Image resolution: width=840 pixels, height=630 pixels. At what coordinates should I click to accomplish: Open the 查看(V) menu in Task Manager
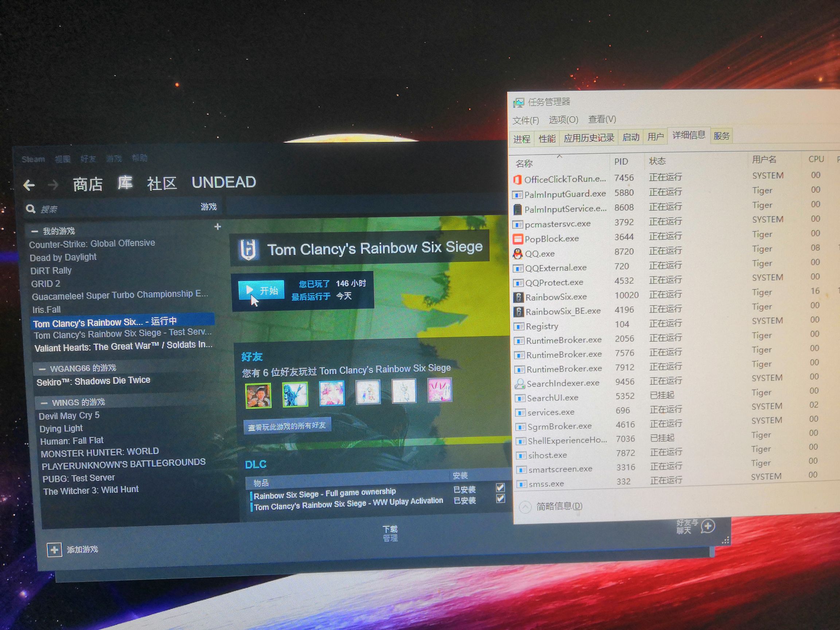602,119
